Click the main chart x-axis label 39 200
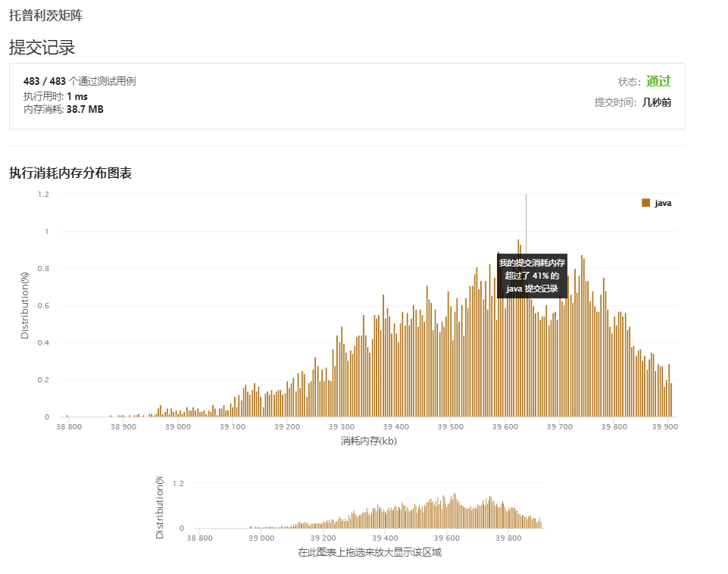This screenshot has width=728, height=574. [287, 426]
